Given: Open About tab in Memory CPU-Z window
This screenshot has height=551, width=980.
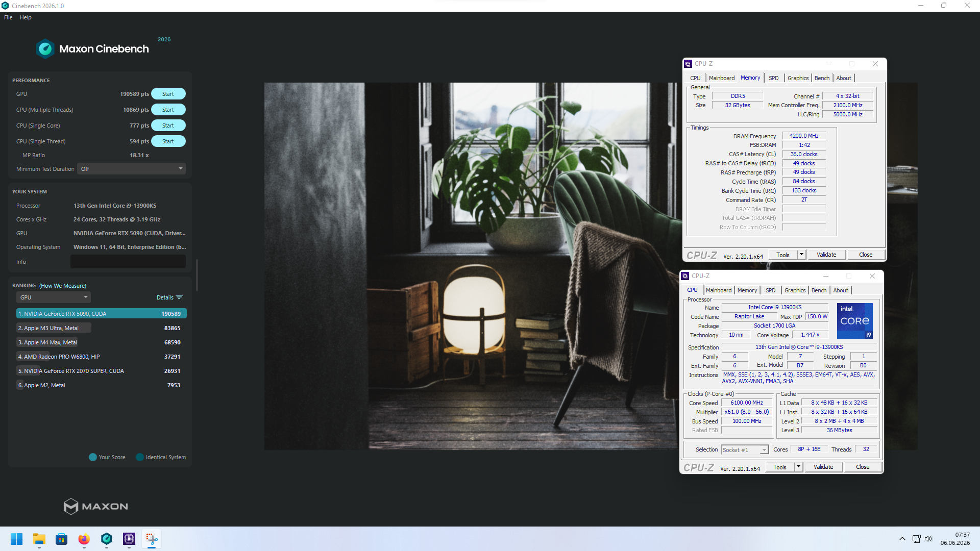Looking at the screenshot, I should (x=844, y=78).
